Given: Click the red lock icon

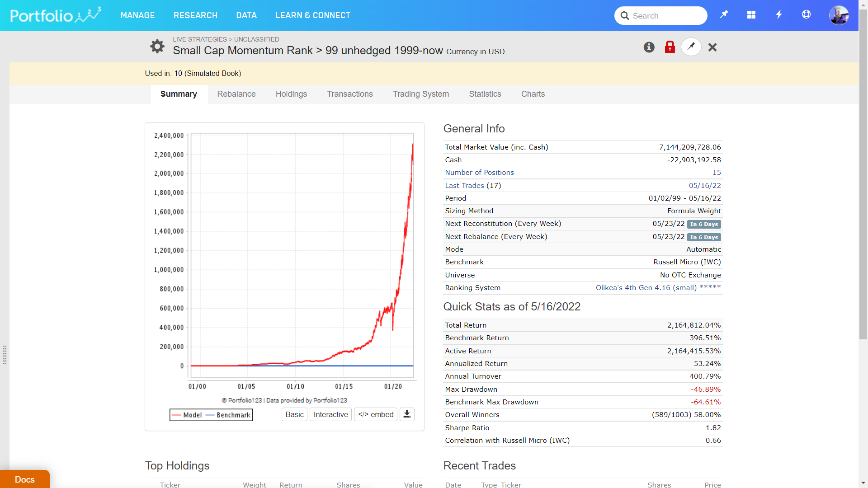Looking at the screenshot, I should pyautogui.click(x=670, y=47).
